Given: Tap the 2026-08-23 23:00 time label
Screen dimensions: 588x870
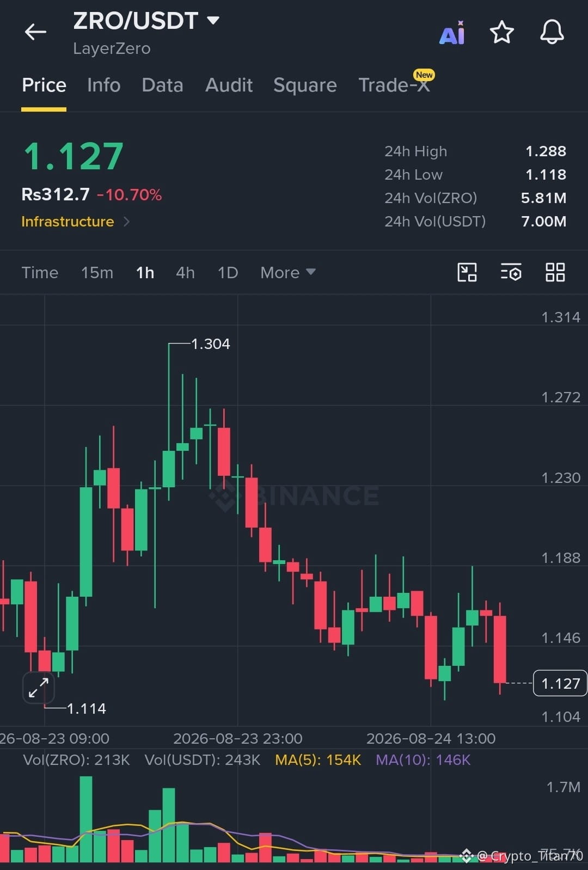Looking at the screenshot, I should coord(237,739).
